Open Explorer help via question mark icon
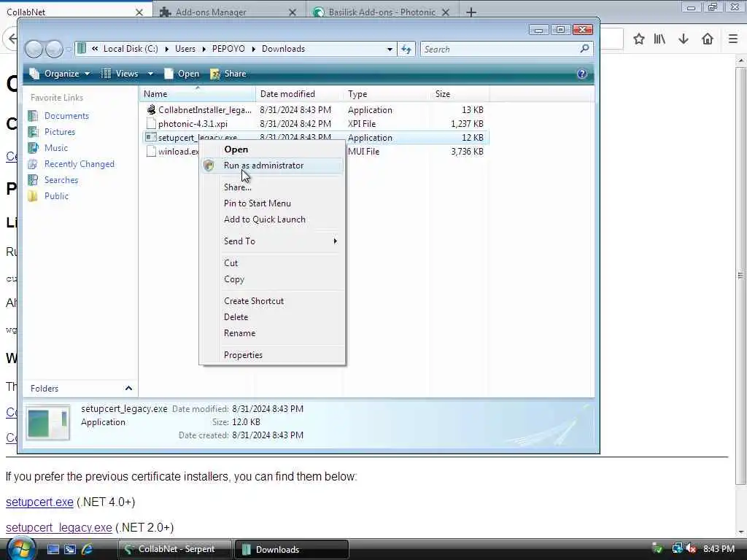Viewport: 747px width, 560px height. (x=581, y=74)
